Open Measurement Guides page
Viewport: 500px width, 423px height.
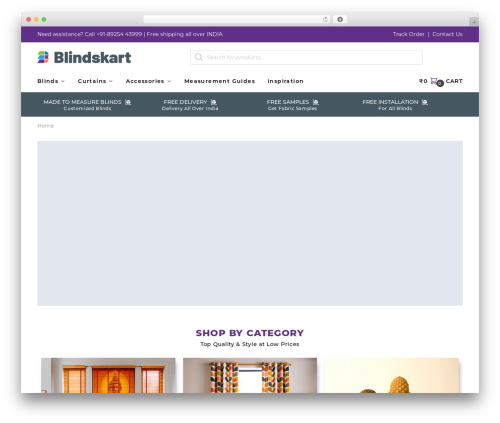coord(220,81)
